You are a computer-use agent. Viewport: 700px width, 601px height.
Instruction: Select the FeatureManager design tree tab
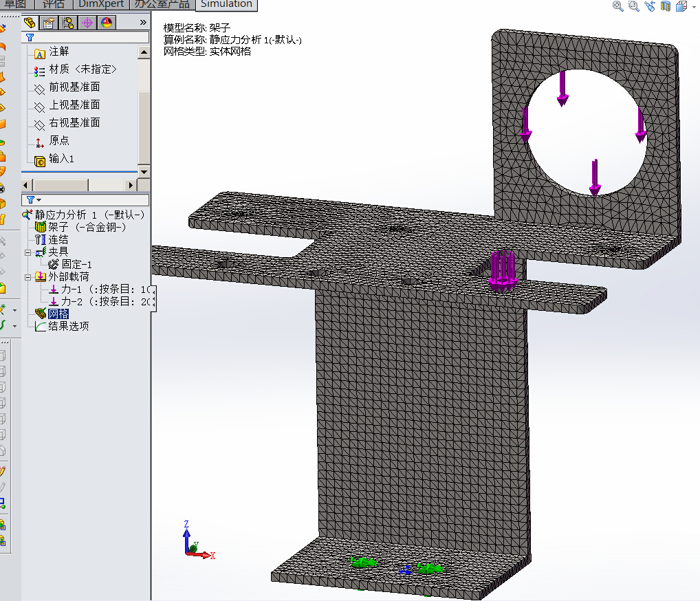30,22
